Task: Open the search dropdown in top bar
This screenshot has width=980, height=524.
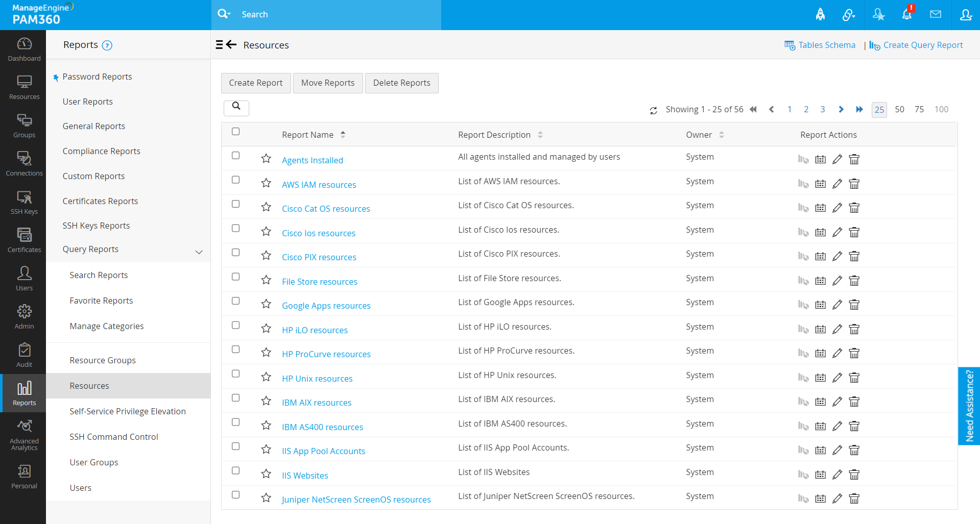Action: (224, 14)
